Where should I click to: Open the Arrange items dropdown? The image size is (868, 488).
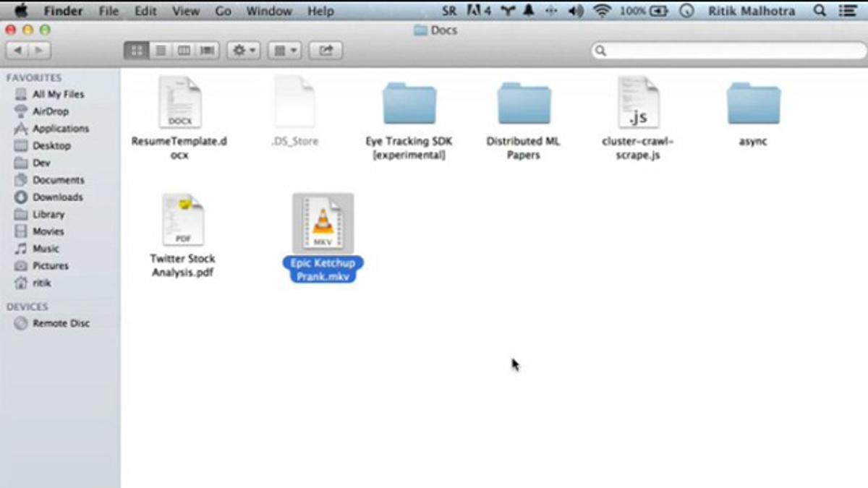click(x=284, y=51)
